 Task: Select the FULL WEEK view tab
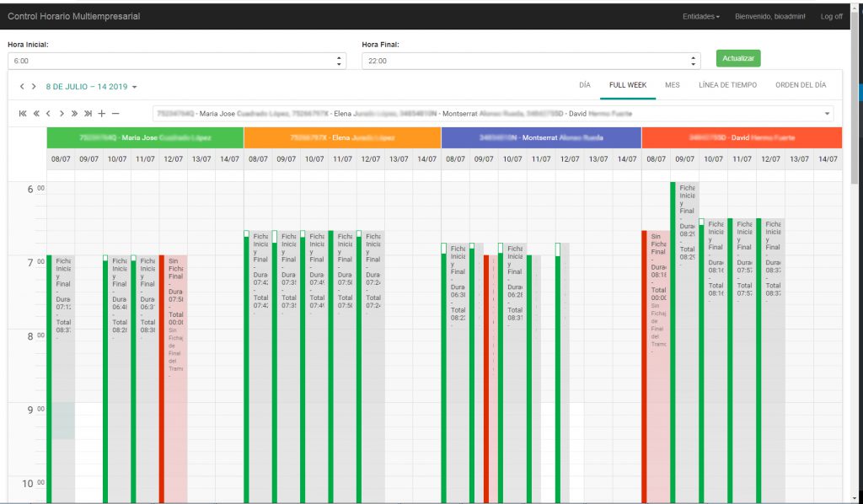click(628, 85)
